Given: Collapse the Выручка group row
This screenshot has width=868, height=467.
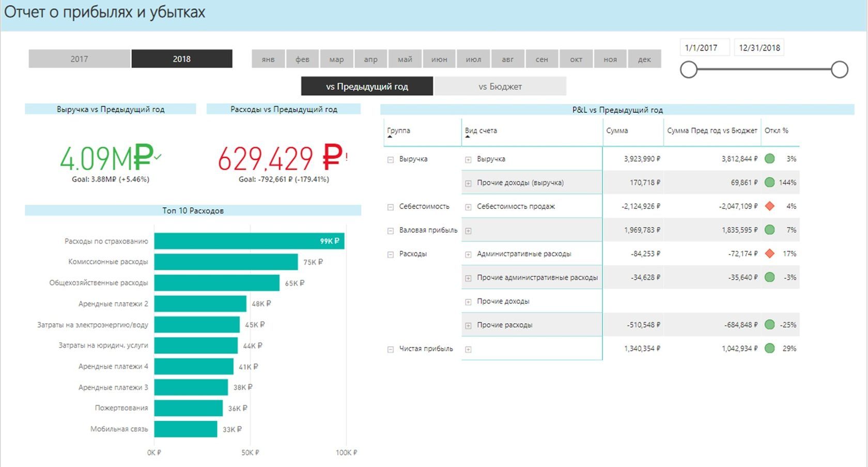Looking at the screenshot, I should (391, 160).
